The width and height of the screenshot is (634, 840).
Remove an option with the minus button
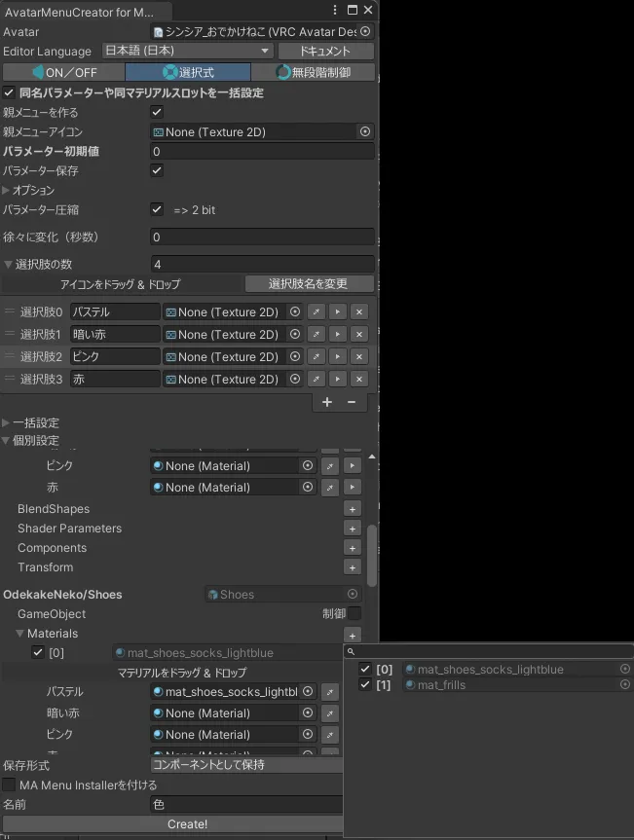point(352,402)
